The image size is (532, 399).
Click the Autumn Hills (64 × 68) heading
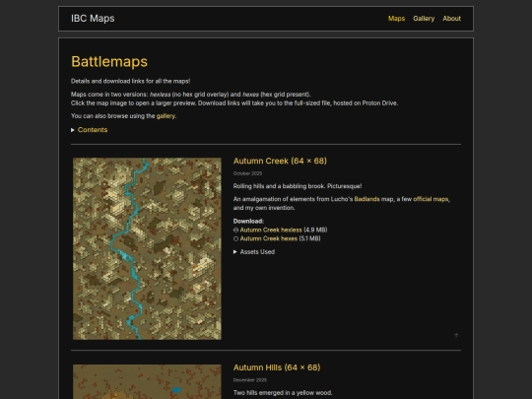[277, 367]
